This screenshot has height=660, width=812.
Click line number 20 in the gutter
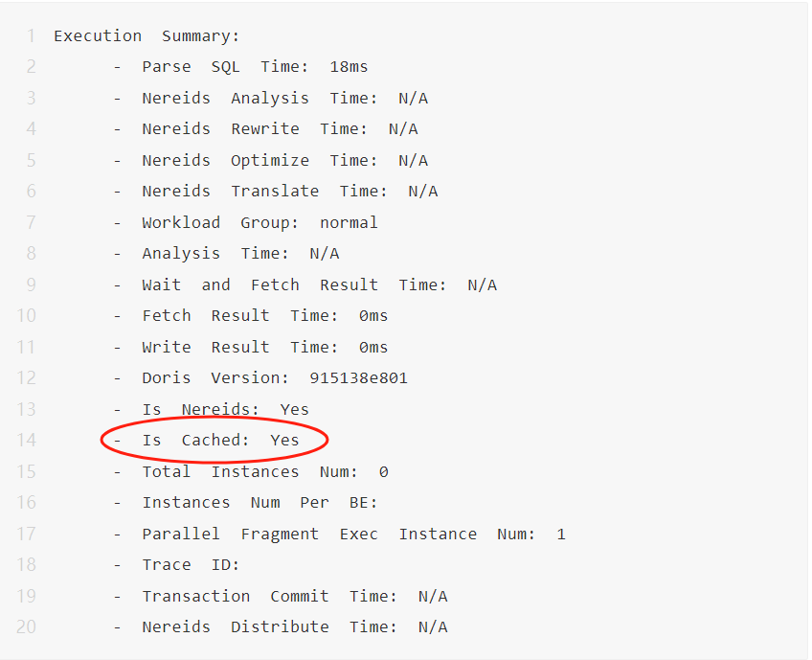click(x=26, y=626)
